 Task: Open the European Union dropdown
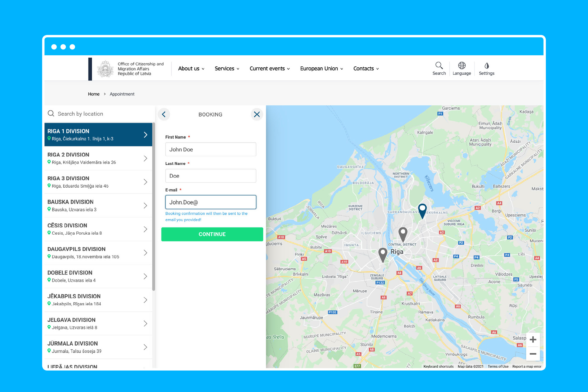pos(322,69)
